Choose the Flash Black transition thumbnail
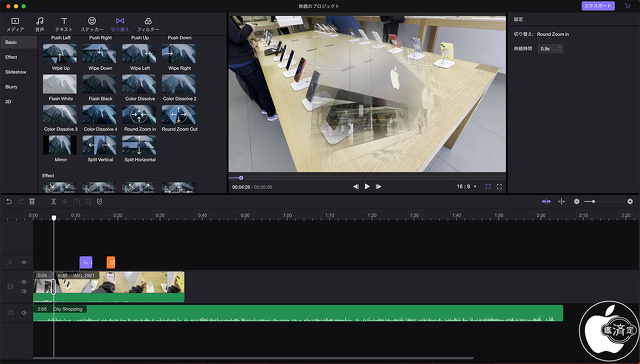The image size is (640, 364). pyautogui.click(x=100, y=84)
